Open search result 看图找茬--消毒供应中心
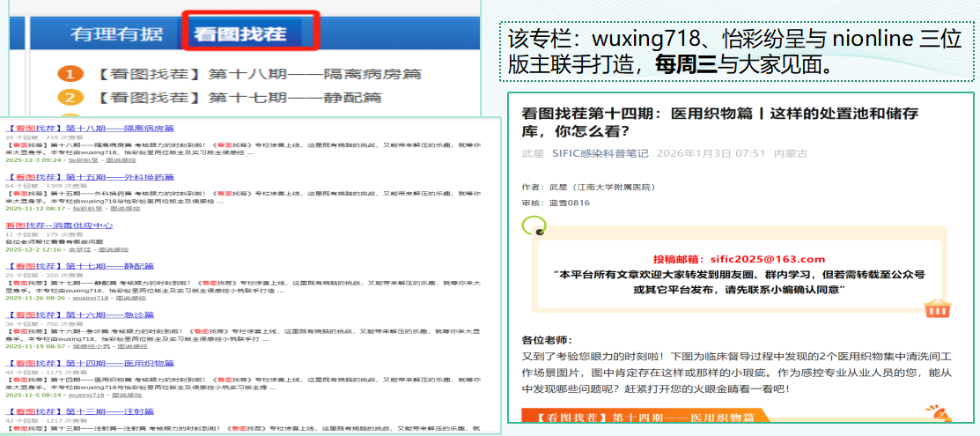The height and width of the screenshot is (436, 980). pos(59,225)
